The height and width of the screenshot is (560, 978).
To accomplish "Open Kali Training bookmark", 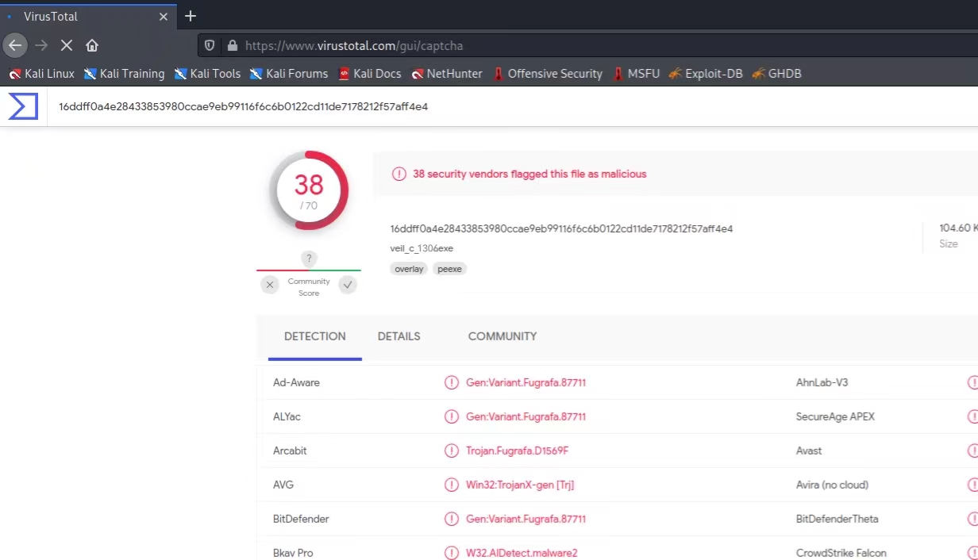I will [x=124, y=74].
